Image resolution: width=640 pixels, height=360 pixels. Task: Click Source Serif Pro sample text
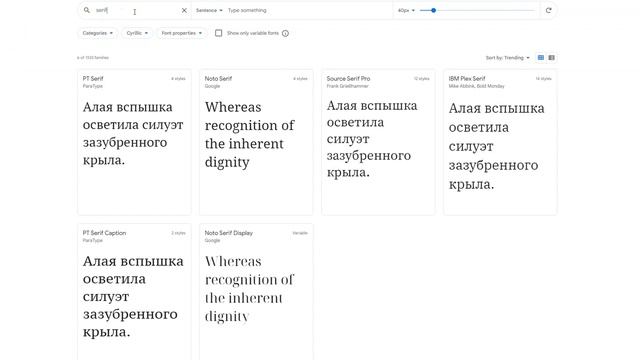372,139
